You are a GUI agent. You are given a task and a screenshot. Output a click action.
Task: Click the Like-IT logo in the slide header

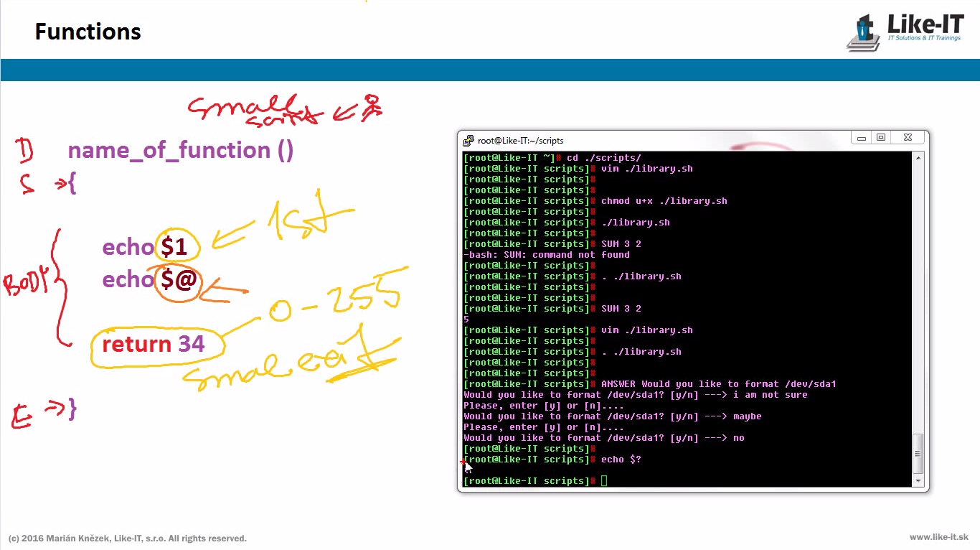(905, 32)
